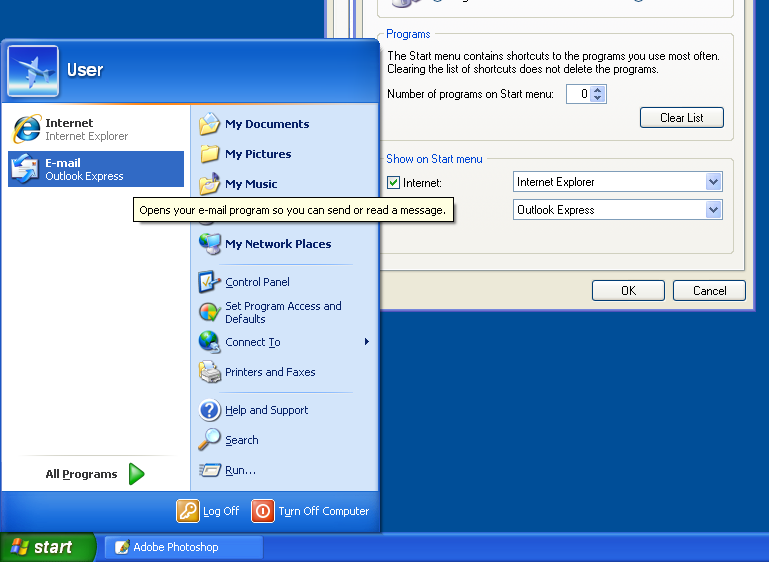Open Printers and Faxes menu entry
Image resolution: width=769 pixels, height=562 pixels.
[x=283, y=372]
